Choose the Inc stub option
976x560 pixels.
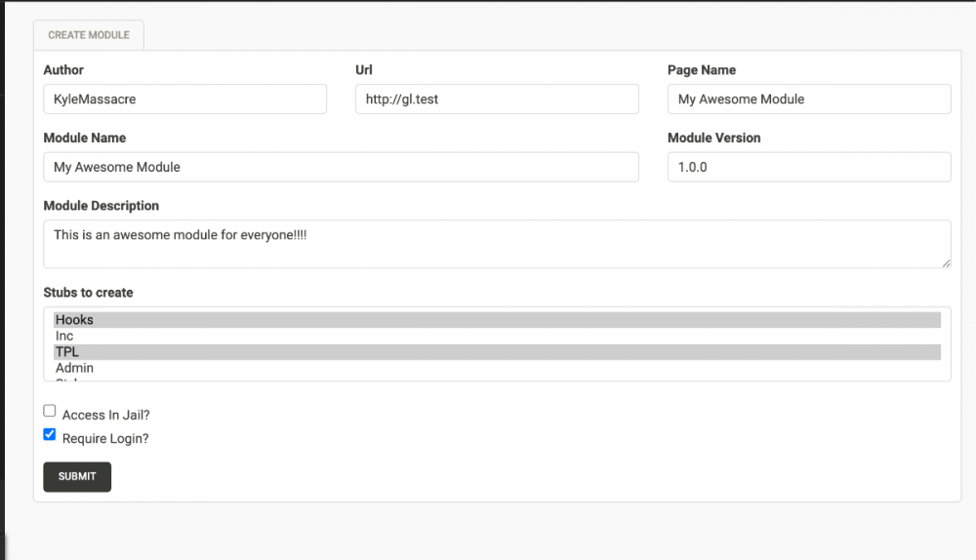pos(497,336)
